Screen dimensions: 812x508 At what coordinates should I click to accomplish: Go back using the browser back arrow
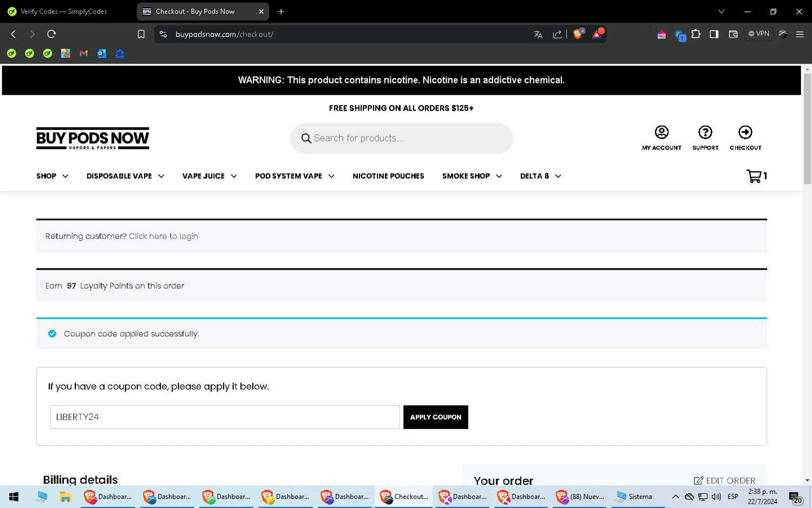(14, 34)
